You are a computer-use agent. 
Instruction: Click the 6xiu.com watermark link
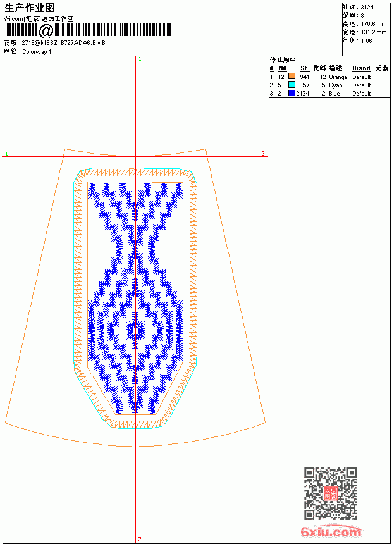[x=331, y=531]
